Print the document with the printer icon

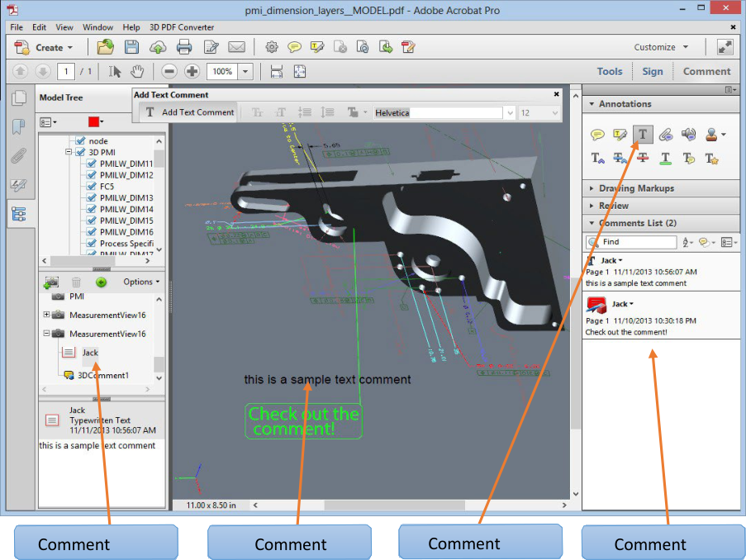click(x=183, y=47)
